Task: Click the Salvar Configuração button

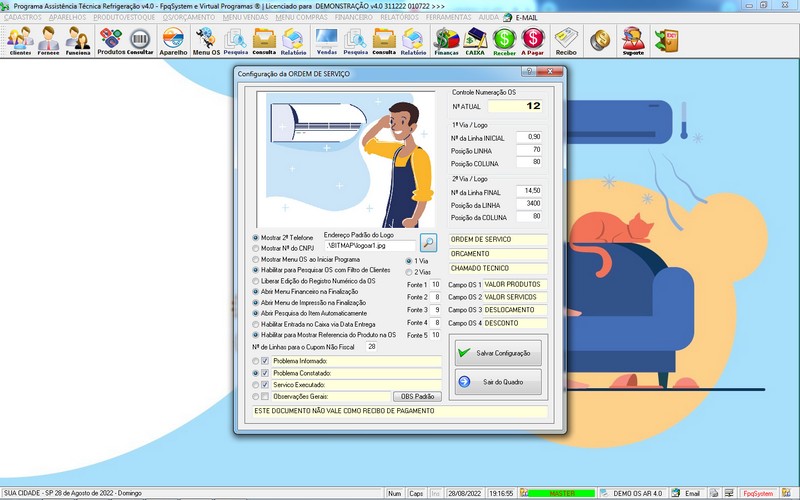Action: [498, 353]
